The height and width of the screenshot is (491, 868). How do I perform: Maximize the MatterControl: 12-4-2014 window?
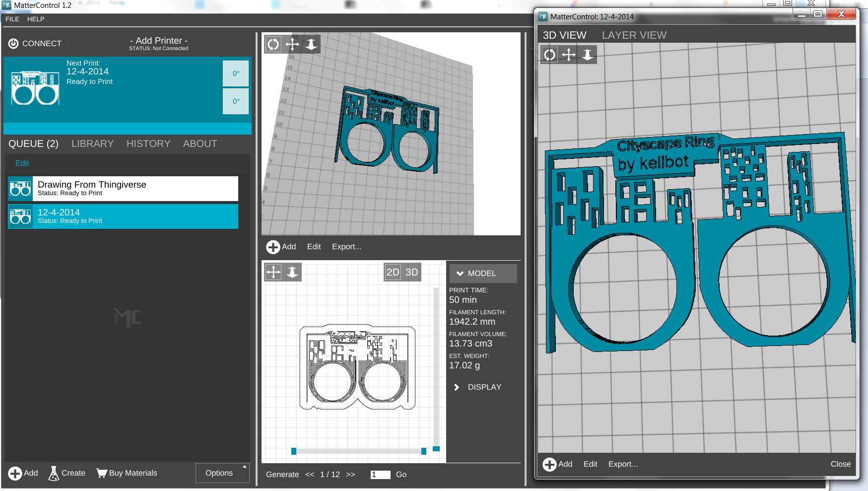pyautogui.click(x=818, y=14)
